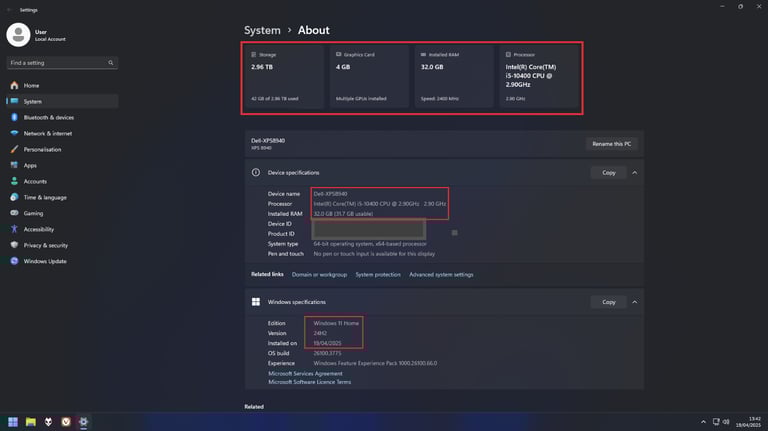This screenshot has height=431, width=768.
Task: Click the Settings gear taskbar icon
Action: (84, 422)
